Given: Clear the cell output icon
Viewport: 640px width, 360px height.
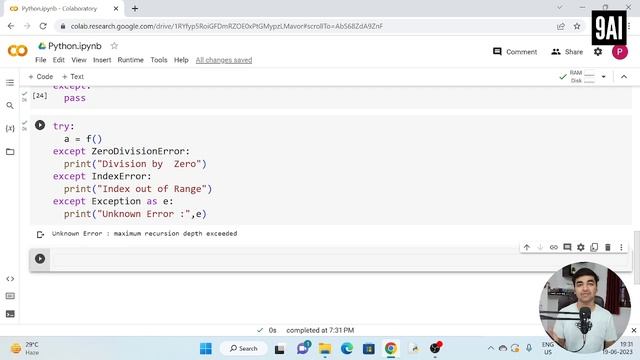Looking at the screenshot, I should pyautogui.click(x=40, y=234).
